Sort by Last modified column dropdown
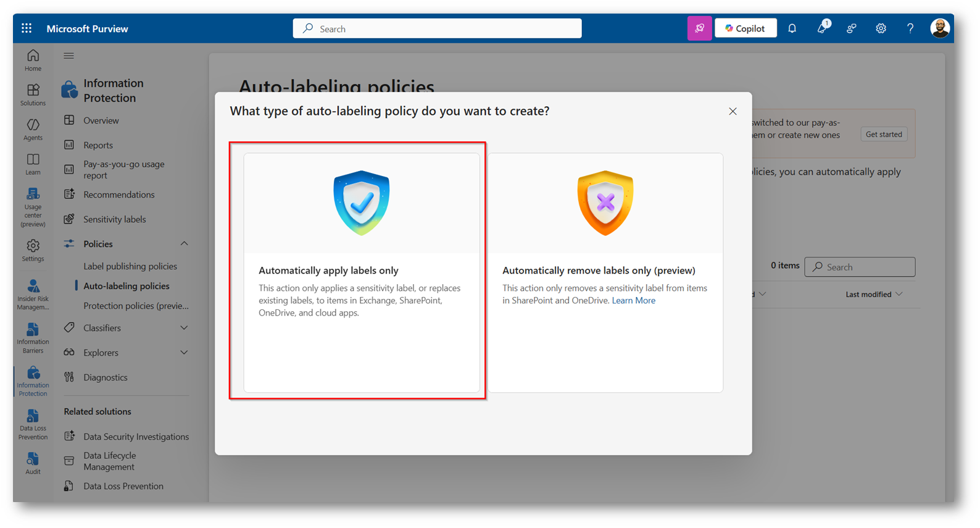980x528 pixels. click(x=874, y=295)
